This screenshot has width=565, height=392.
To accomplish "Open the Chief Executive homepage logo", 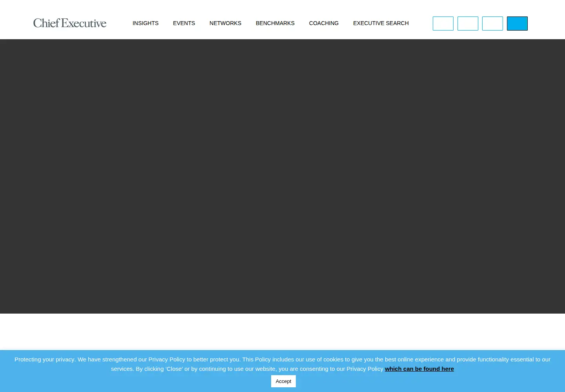I will click(x=70, y=23).
